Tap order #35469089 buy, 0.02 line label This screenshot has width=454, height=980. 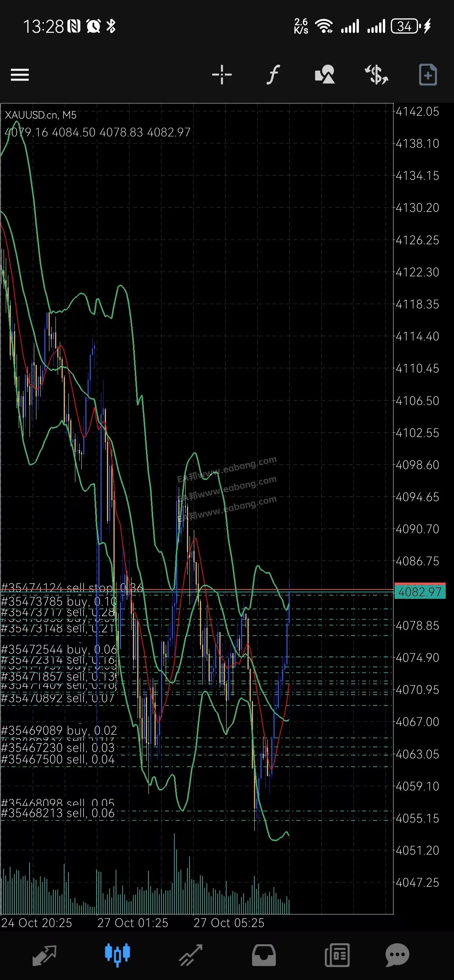point(59,730)
